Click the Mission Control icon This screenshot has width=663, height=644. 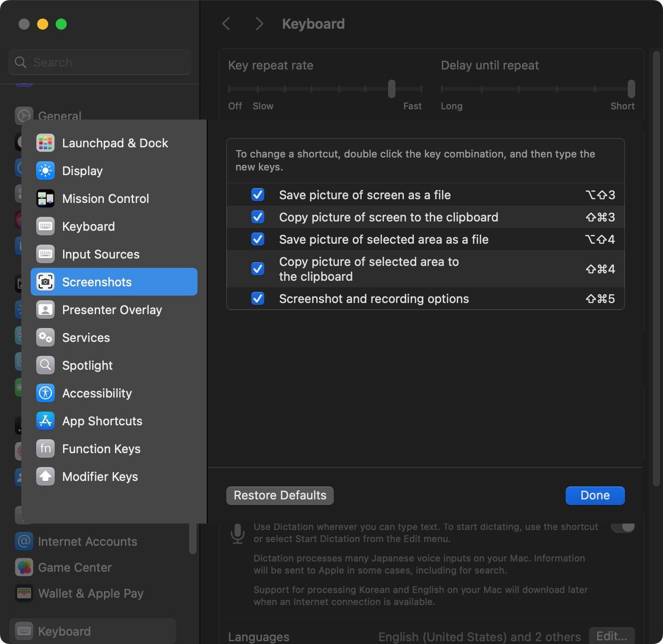click(45, 198)
